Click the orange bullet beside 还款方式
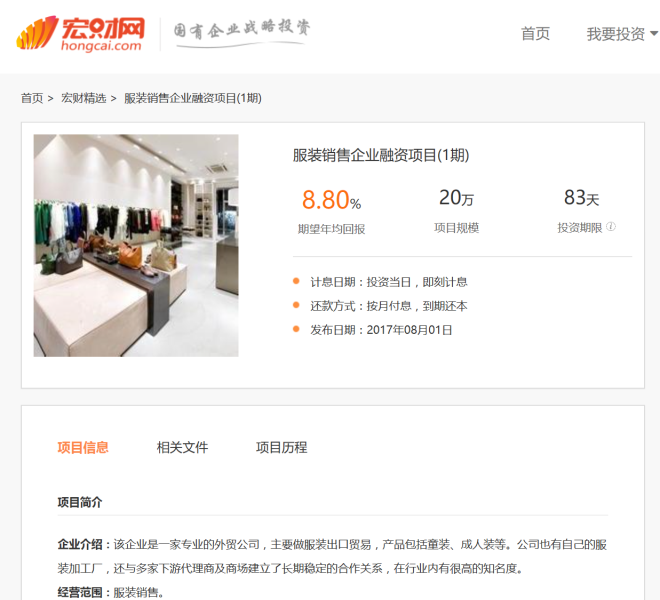The height and width of the screenshot is (600, 660). (296, 305)
